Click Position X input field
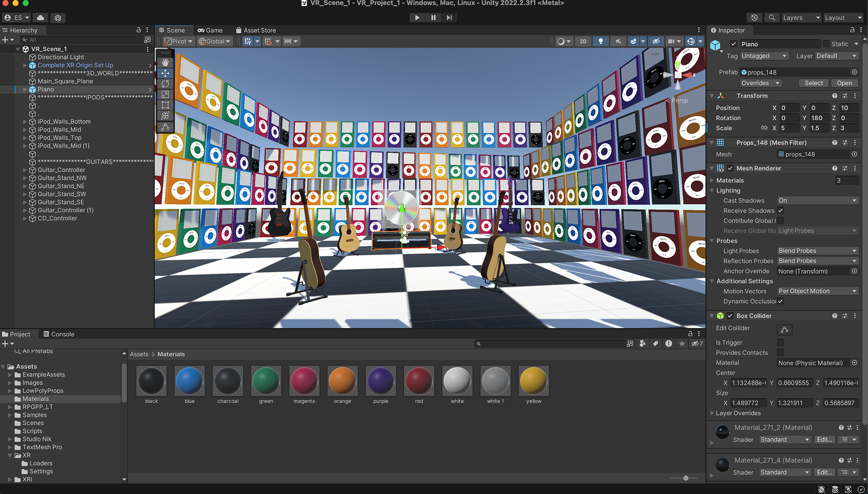 point(789,108)
